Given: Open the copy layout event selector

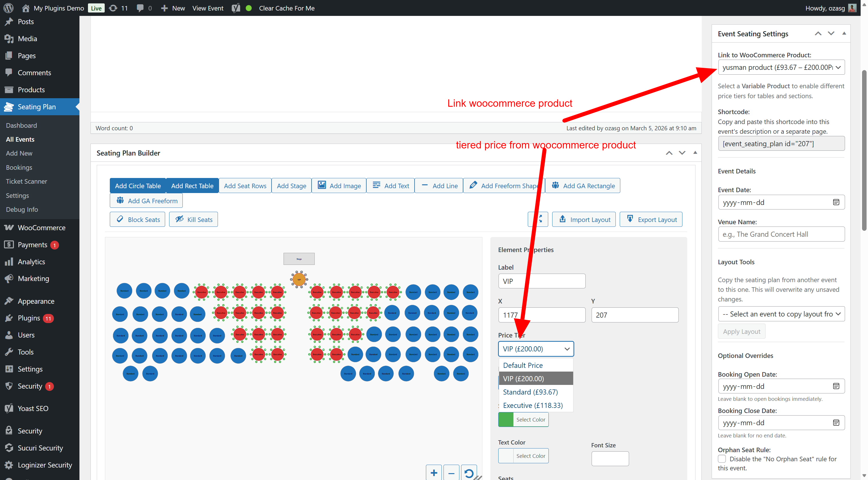Looking at the screenshot, I should (781, 314).
